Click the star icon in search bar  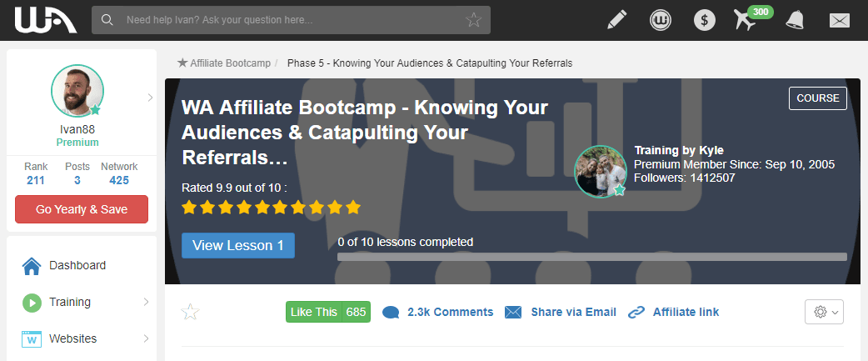(473, 21)
